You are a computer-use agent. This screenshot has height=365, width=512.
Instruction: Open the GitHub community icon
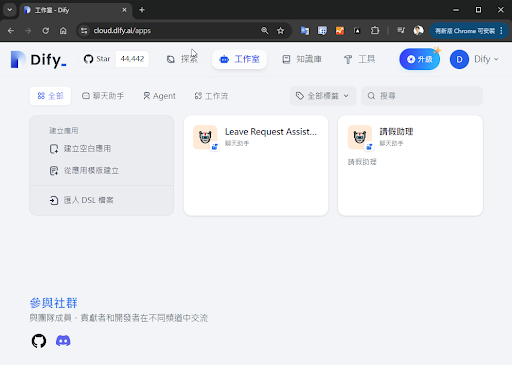coord(39,341)
